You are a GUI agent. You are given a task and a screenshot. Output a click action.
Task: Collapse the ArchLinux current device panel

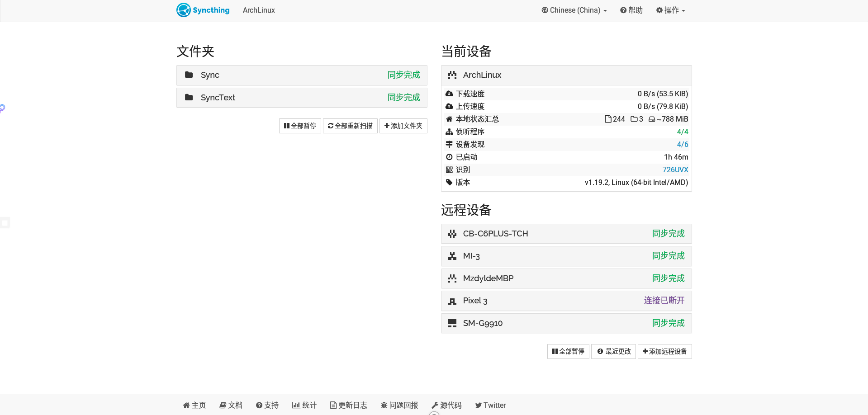point(566,75)
